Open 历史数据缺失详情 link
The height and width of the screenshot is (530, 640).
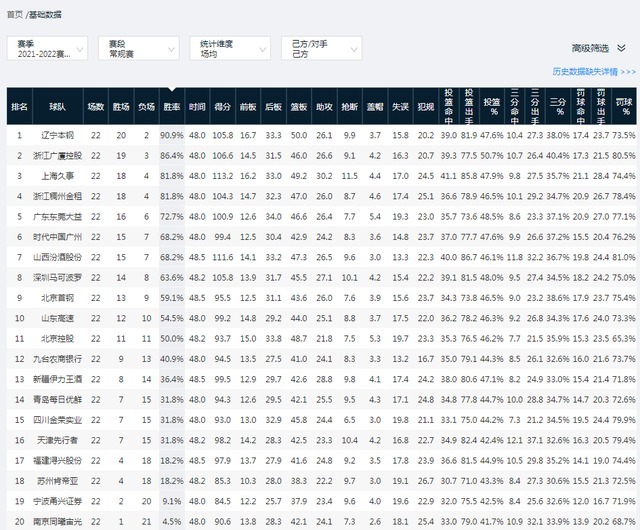click(x=594, y=71)
